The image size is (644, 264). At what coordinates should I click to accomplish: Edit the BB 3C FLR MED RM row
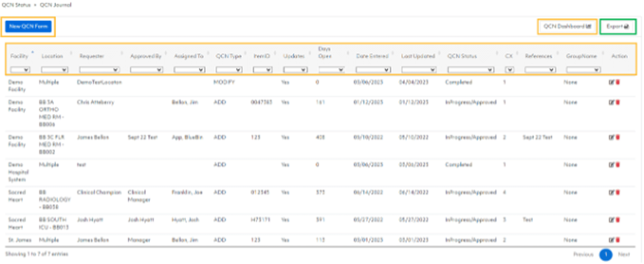[611, 137]
